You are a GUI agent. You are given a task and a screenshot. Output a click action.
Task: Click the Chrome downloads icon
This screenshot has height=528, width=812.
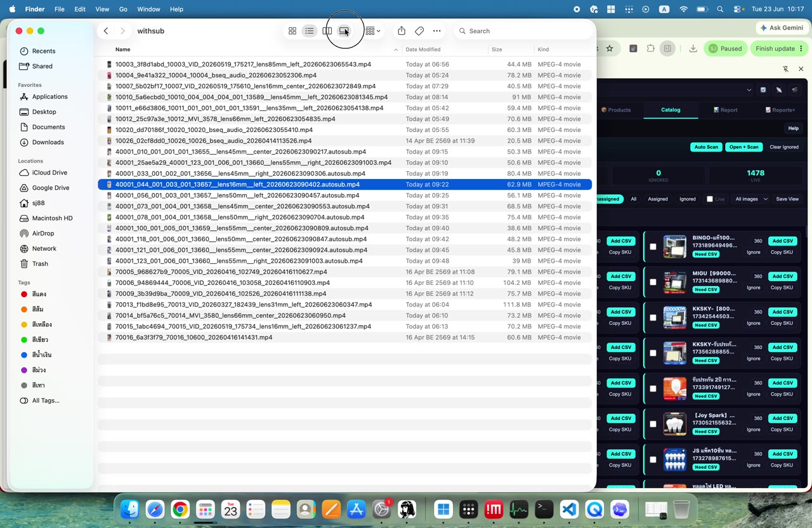coord(693,48)
